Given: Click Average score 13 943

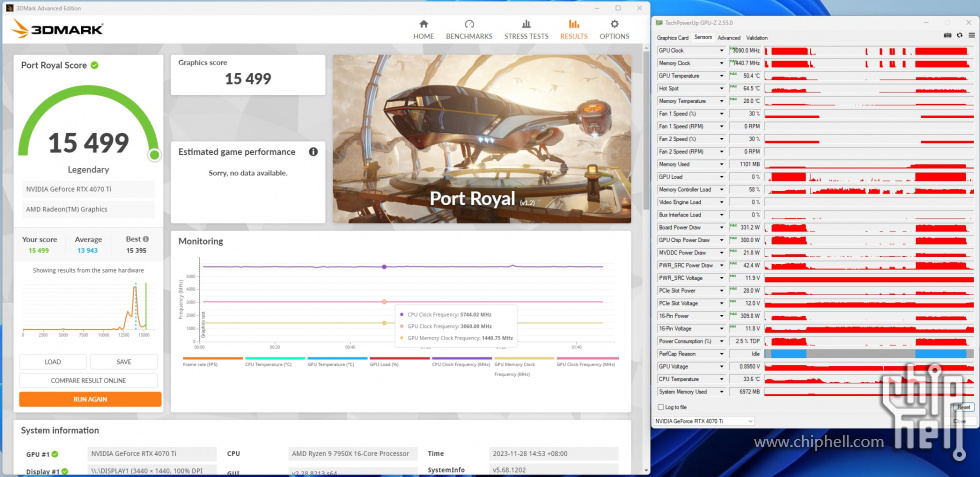Looking at the screenshot, I should click(x=88, y=251).
